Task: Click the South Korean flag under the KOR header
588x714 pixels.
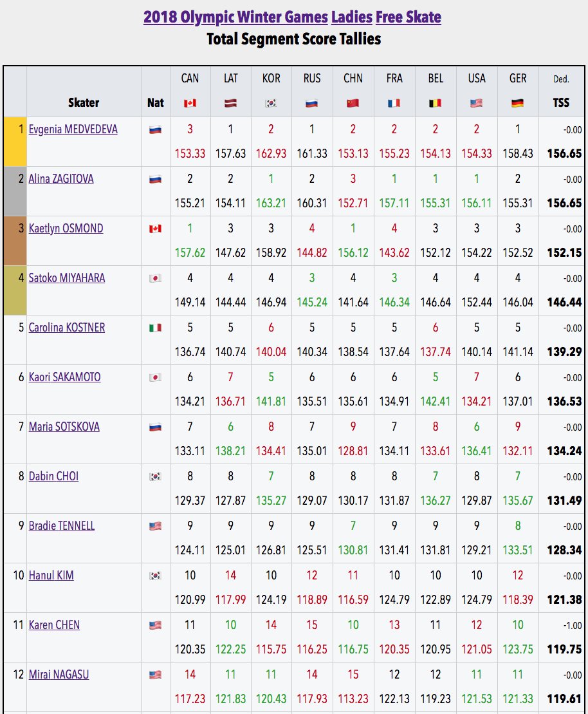Action: pyautogui.click(x=271, y=103)
